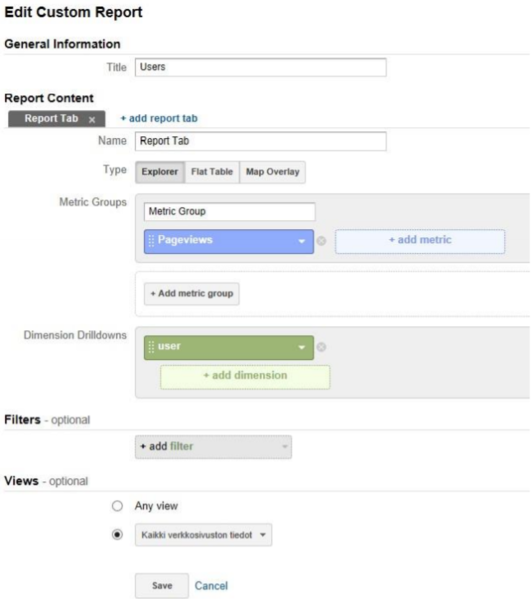Open the Pageviews metric dropdown arrow
532x599 pixels.
coord(302,241)
